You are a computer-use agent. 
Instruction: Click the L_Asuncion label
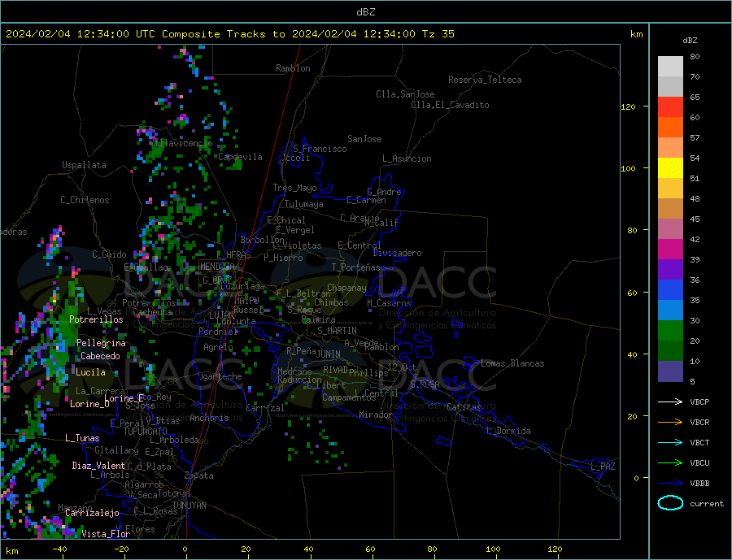(407, 158)
